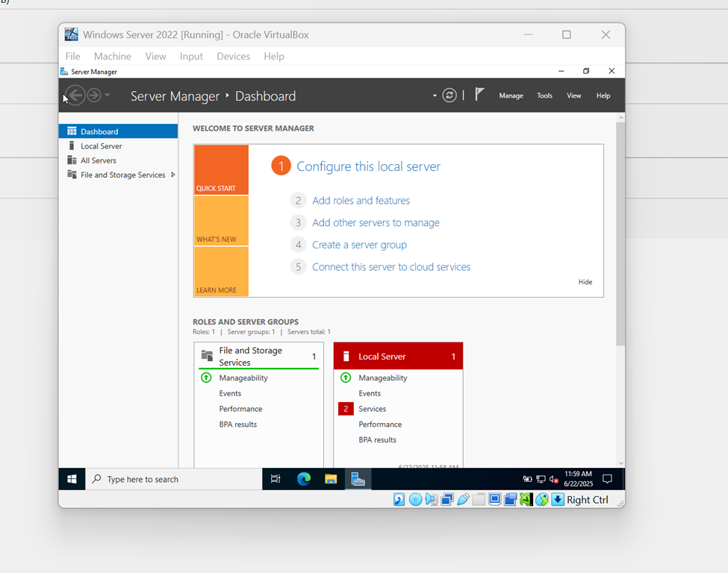Open the VirtualBox Machine menu

click(112, 56)
